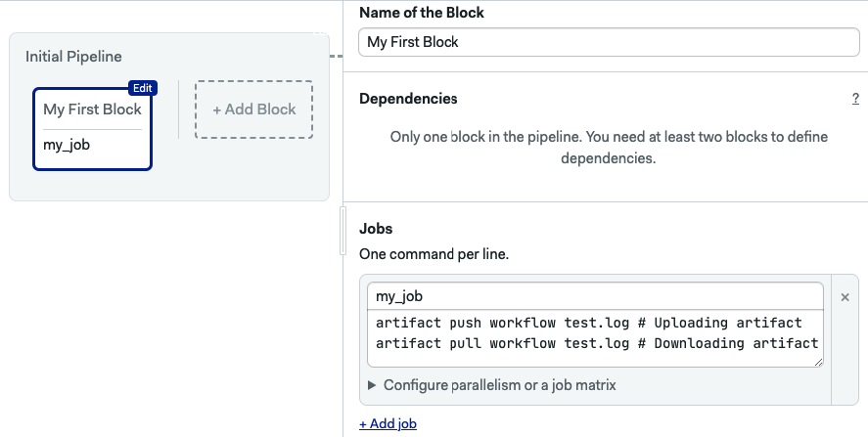
Task: Click the + Add job link
Action: (388, 423)
